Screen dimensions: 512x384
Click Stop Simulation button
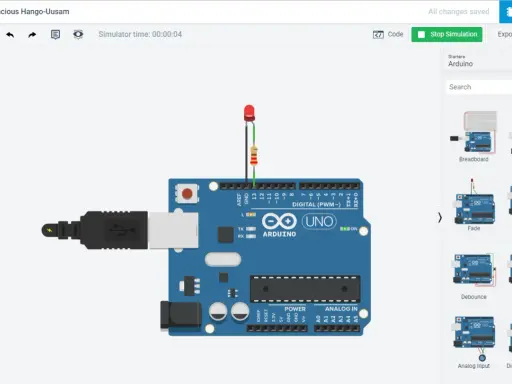pos(447,34)
